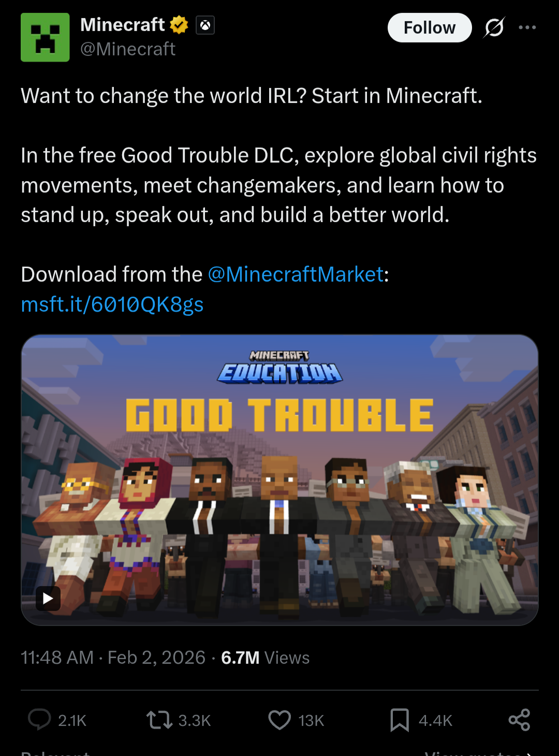Click the Minecraft display name
Screen dimensions: 559x756
(x=123, y=25)
